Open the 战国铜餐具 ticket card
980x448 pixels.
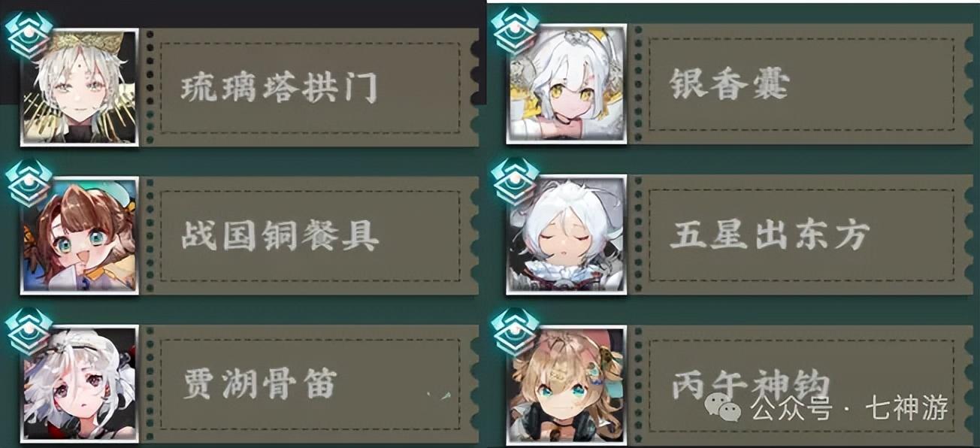(310, 236)
